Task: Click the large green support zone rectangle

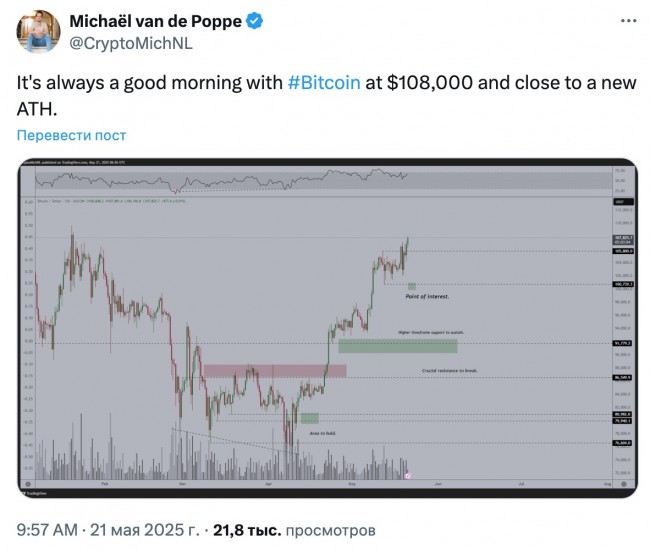Action: pyautogui.click(x=398, y=346)
